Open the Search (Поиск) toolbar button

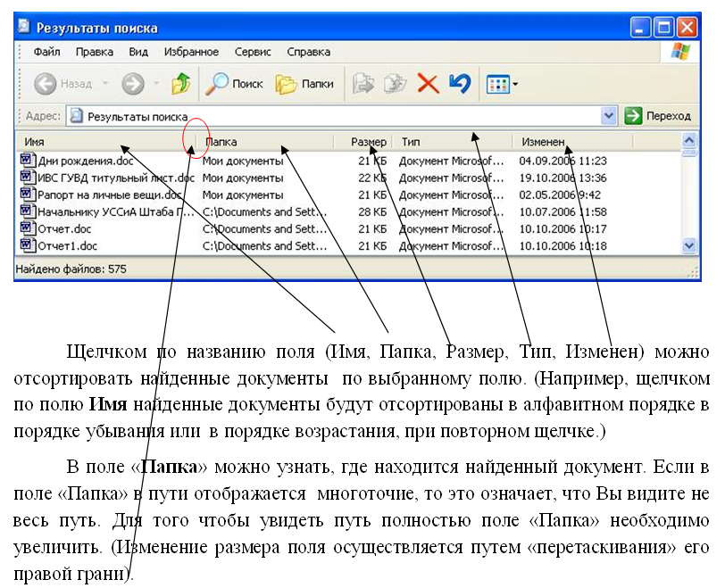point(234,84)
